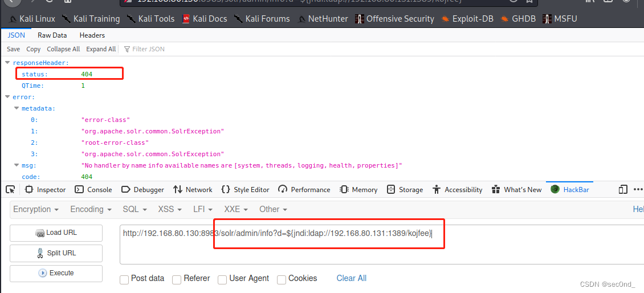Open the Exploit-DB bookmark
Image resolution: width=644 pixels, height=293 pixels.
coord(467,18)
